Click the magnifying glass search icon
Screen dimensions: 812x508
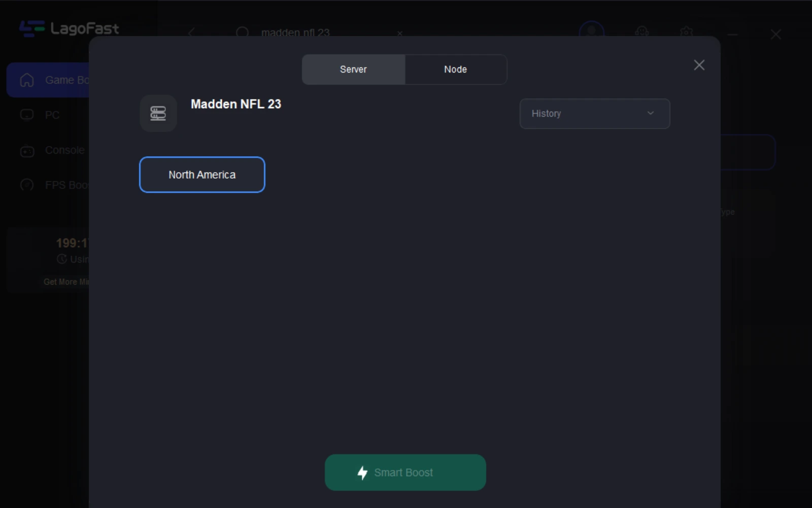242,33
